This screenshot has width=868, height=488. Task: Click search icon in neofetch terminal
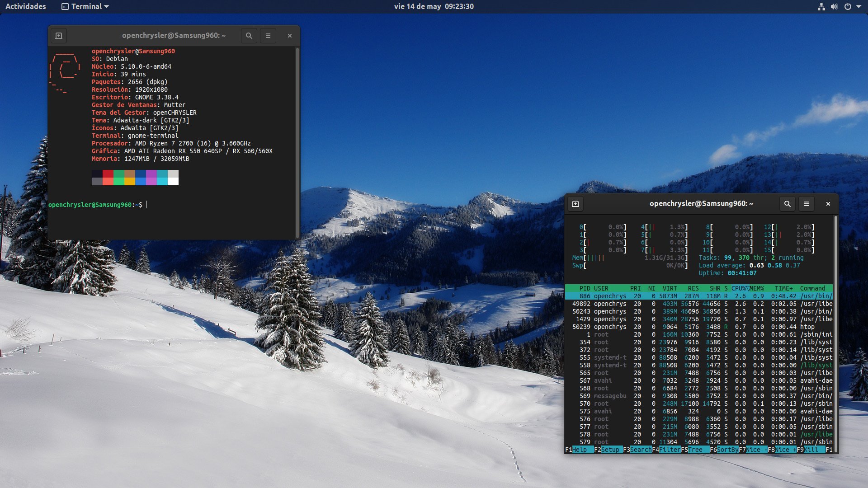coord(249,36)
